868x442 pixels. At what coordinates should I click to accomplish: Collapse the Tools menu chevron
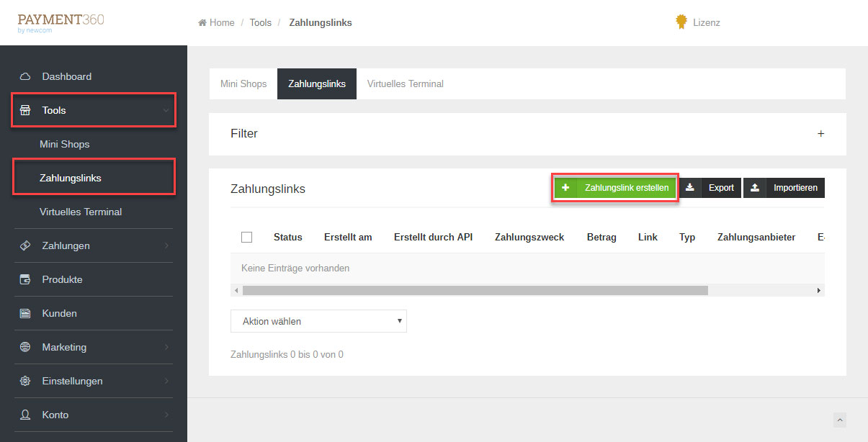[x=166, y=110]
